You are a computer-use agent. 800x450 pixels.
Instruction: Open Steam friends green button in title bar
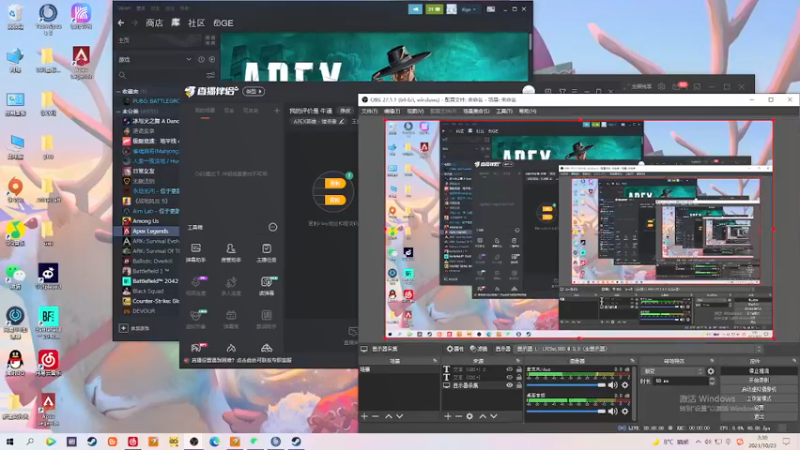434,9
